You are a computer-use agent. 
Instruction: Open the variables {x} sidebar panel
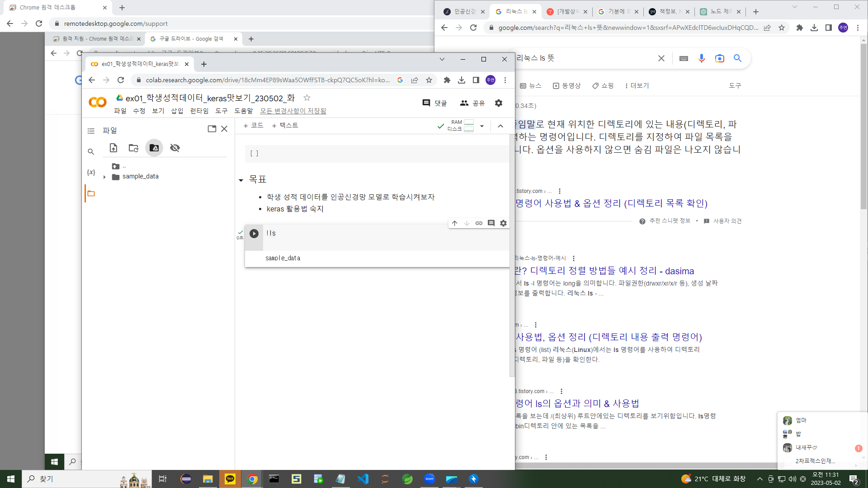coord(91,172)
